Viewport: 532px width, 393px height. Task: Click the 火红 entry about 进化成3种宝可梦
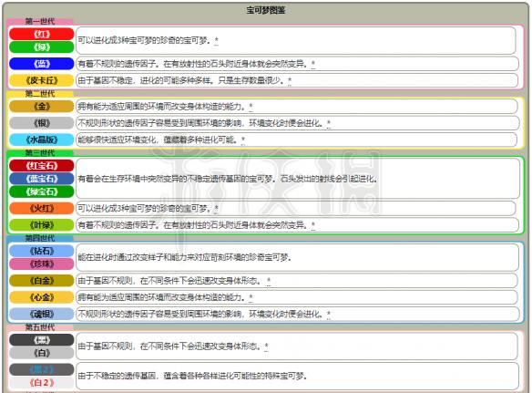pyautogui.click(x=145, y=208)
